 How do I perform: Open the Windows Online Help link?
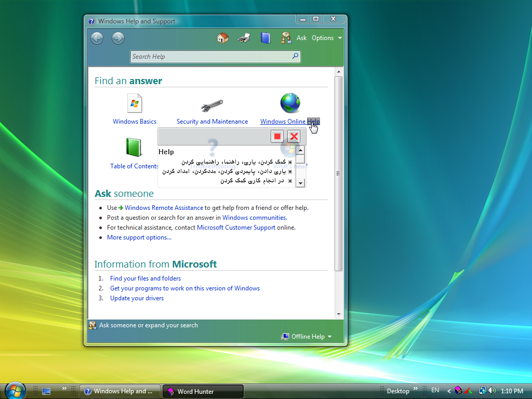click(290, 122)
